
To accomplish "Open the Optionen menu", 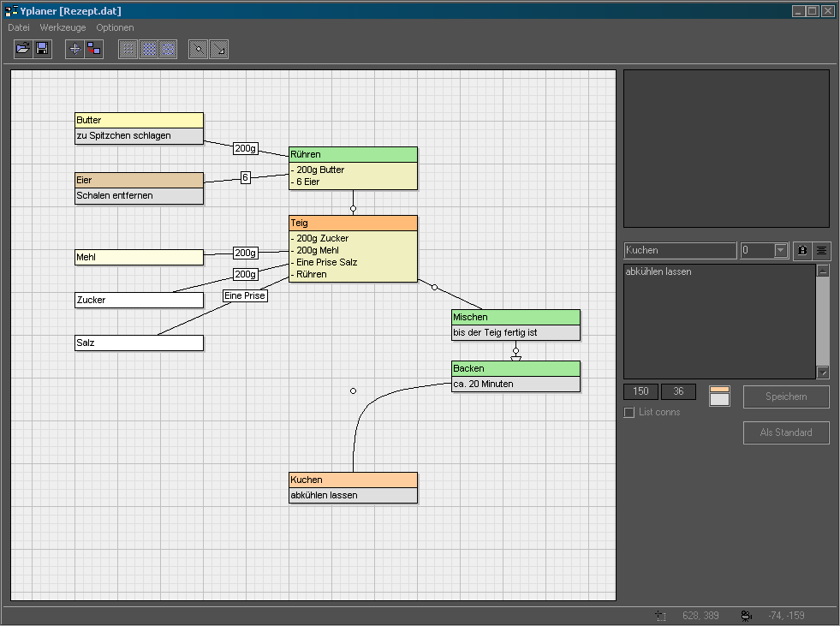I will point(115,27).
